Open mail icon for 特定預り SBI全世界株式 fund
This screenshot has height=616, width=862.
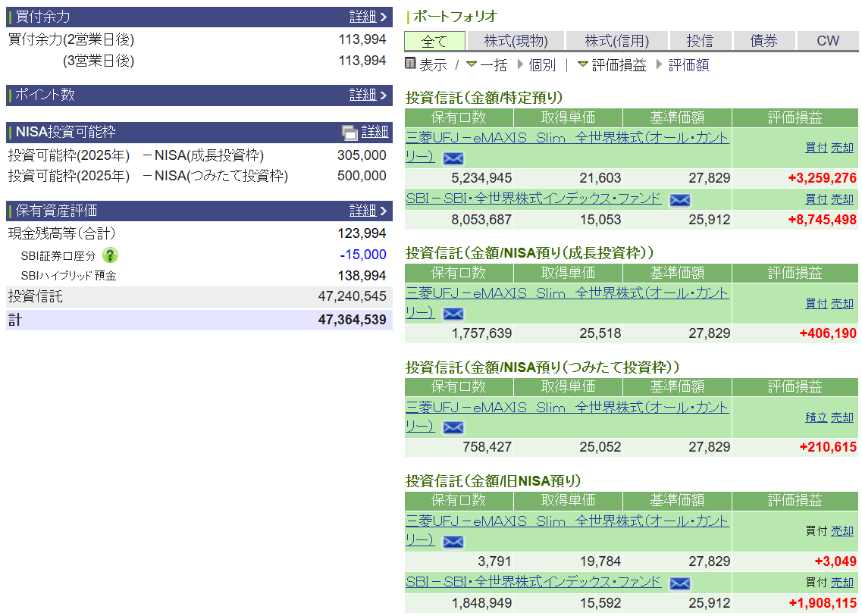679,200
